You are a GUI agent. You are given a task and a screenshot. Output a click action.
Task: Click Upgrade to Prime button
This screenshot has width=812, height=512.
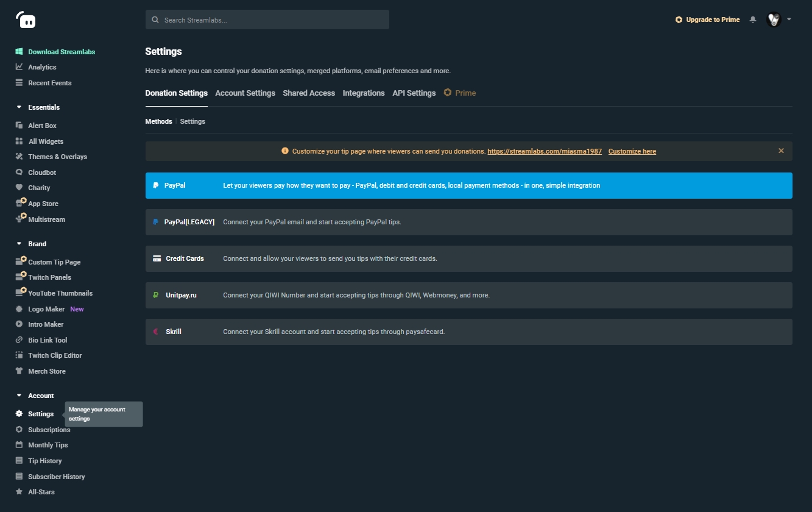point(707,20)
